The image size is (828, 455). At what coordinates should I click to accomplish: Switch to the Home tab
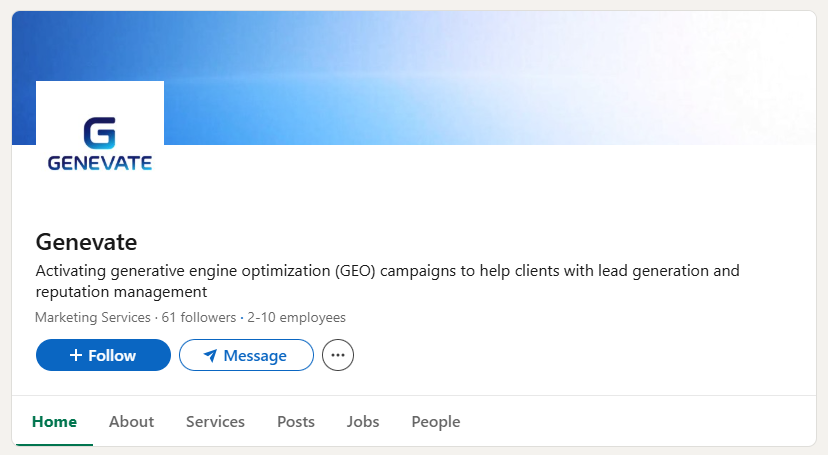(54, 422)
